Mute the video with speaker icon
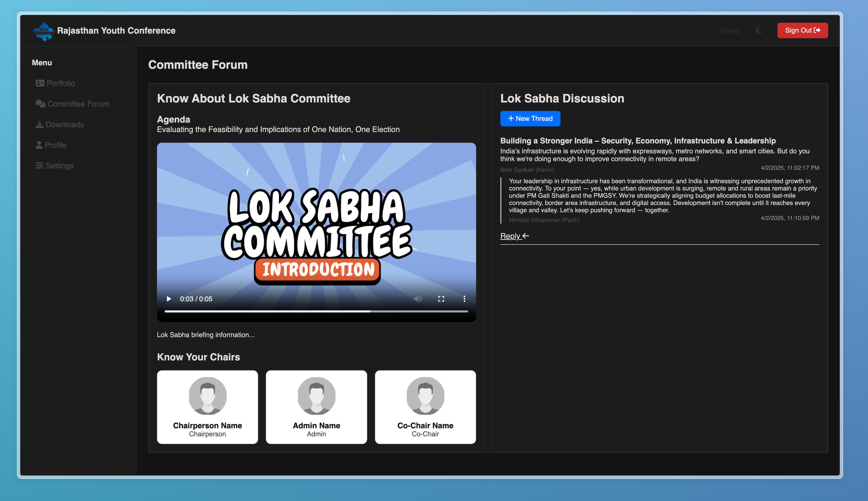The width and height of the screenshot is (868, 501). coord(418,299)
